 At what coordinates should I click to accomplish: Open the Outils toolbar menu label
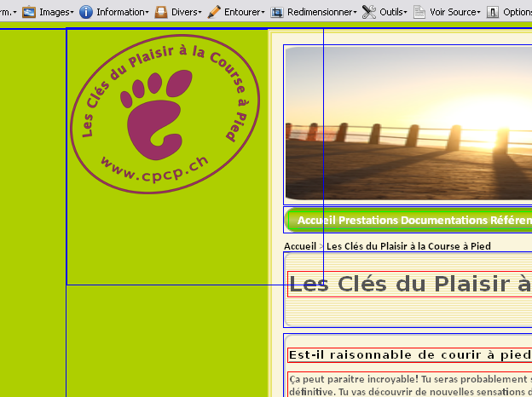pos(390,12)
